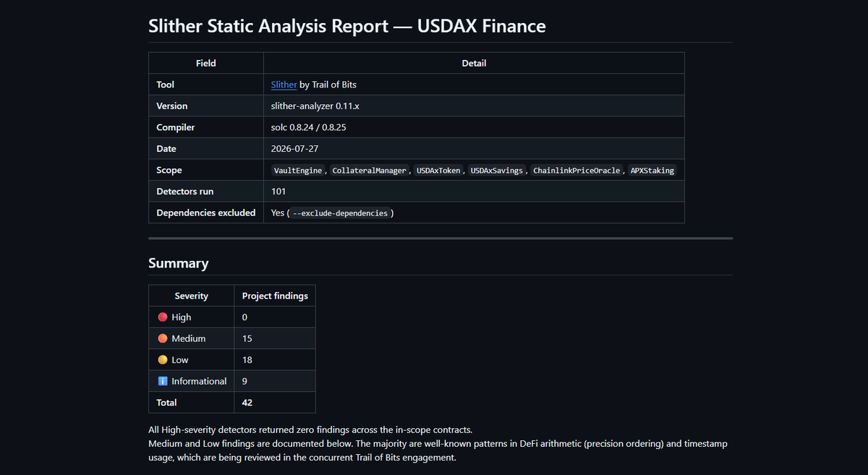Click the date value 2026-07-27
Image resolution: width=868 pixels, height=475 pixels.
(x=294, y=149)
